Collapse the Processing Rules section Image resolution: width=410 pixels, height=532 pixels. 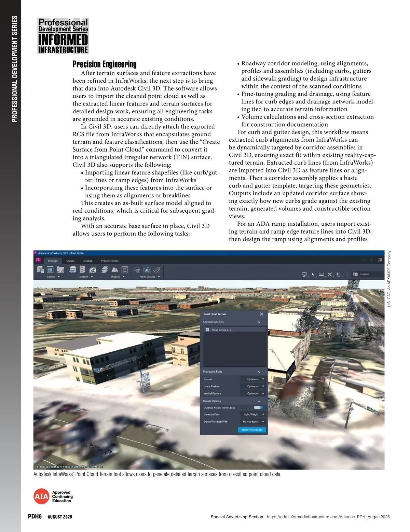coord(259,372)
